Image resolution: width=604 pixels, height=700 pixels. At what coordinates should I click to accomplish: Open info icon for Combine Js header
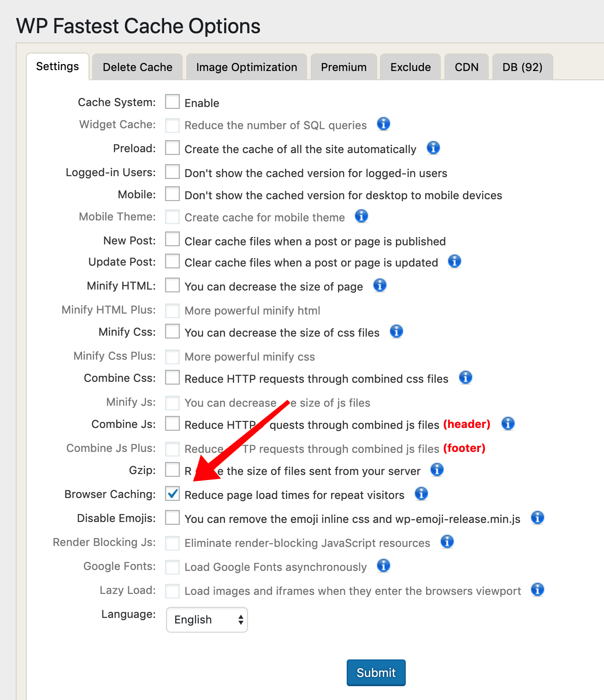click(x=508, y=423)
